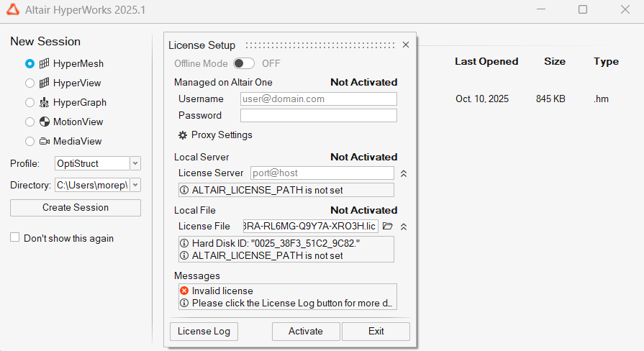The image size is (644, 351).
Task: Click the Directory path field
Action: (x=92, y=185)
